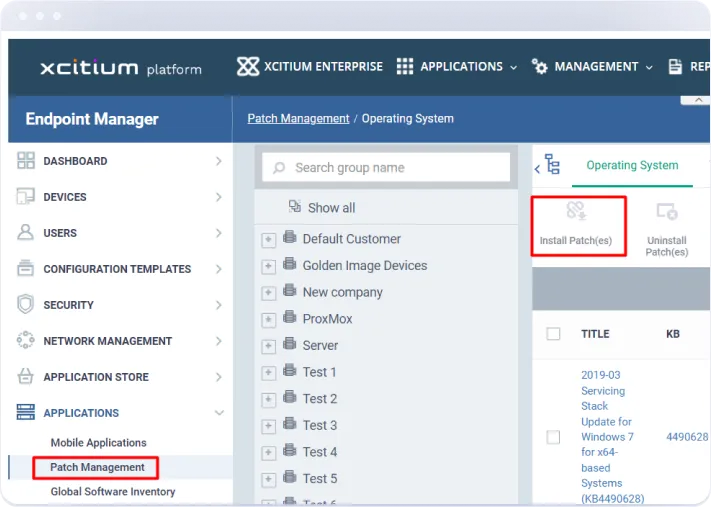Click the Devices monitor icon
The height and width of the screenshot is (507, 711).
(x=26, y=197)
